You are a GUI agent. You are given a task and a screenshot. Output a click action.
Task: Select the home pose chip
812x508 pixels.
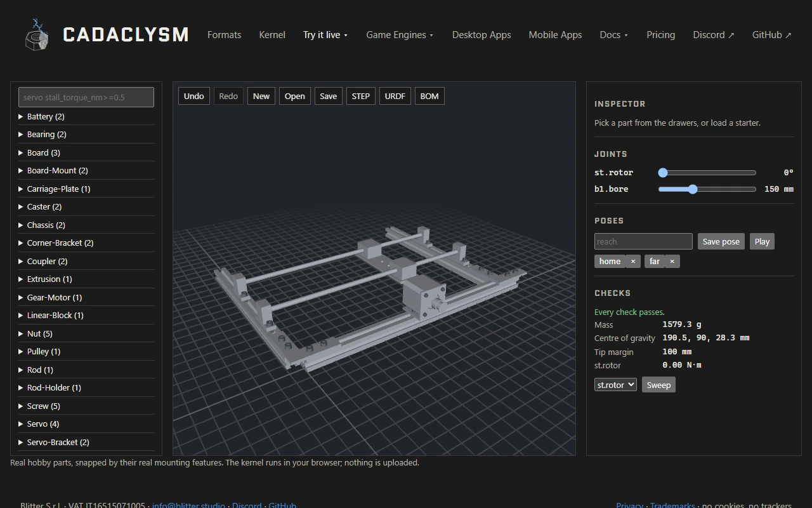tap(610, 261)
